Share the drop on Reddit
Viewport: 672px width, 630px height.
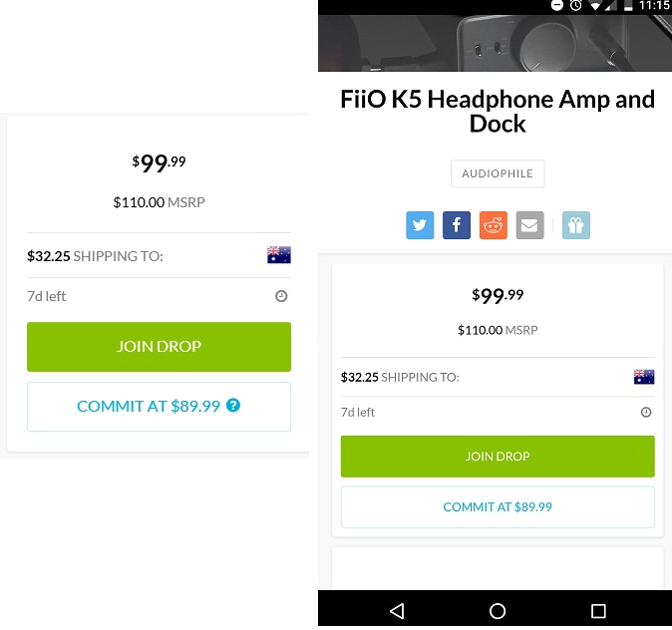coord(493,225)
